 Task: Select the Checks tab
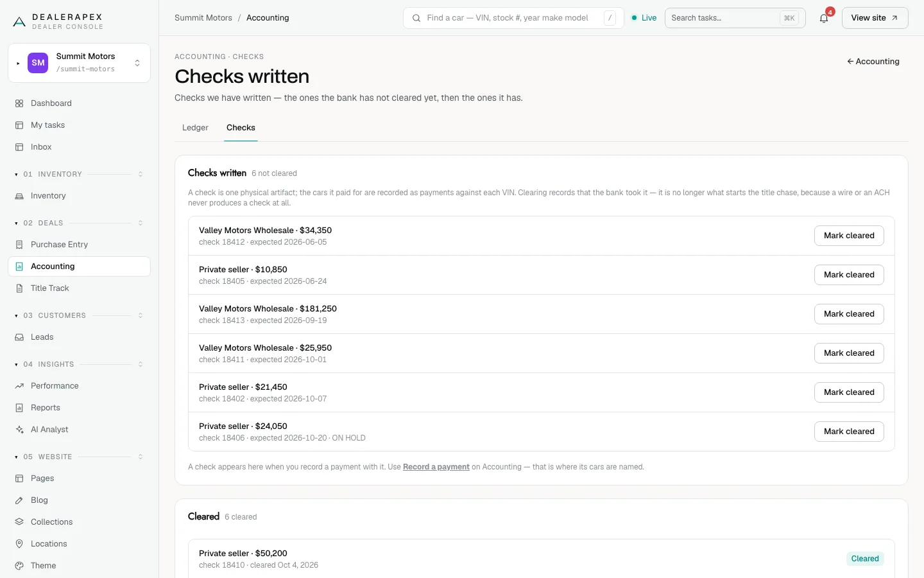click(241, 128)
